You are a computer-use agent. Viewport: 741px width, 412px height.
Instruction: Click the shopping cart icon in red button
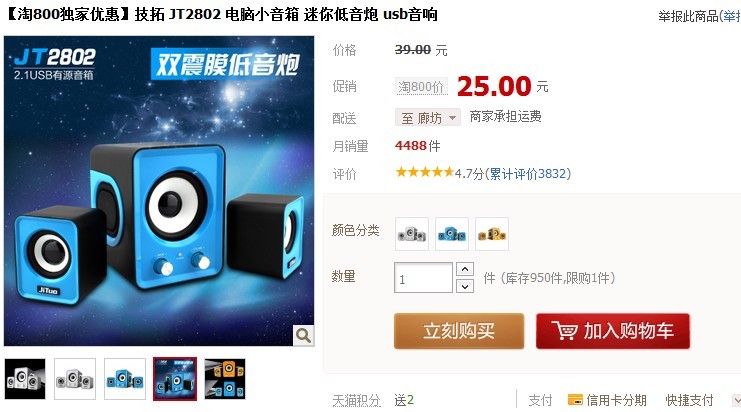(565, 330)
